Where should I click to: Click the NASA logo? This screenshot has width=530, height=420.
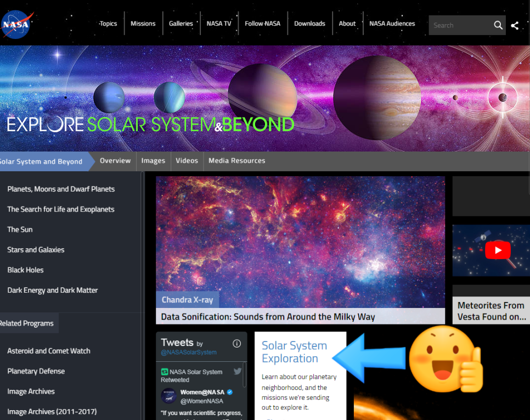click(x=17, y=24)
